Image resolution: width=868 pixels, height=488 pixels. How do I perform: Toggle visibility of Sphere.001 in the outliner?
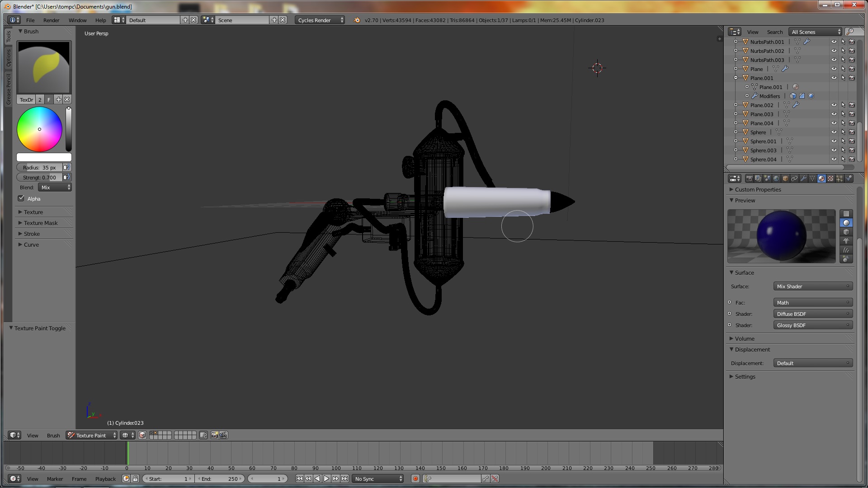click(x=834, y=141)
